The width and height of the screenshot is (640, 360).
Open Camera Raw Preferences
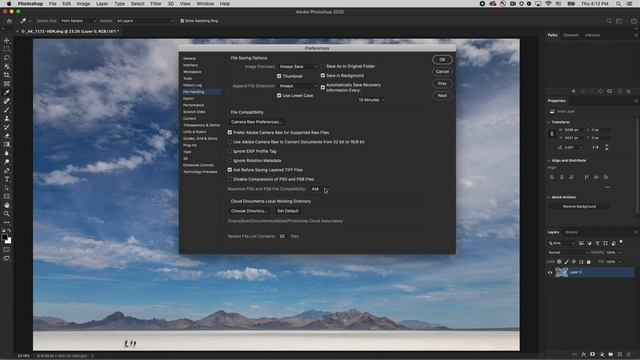[x=256, y=122]
